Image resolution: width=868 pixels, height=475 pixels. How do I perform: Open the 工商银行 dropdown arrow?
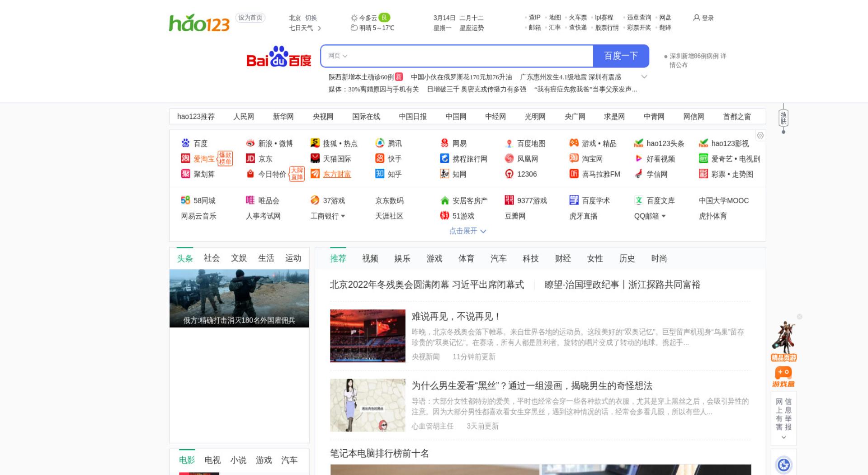(343, 216)
